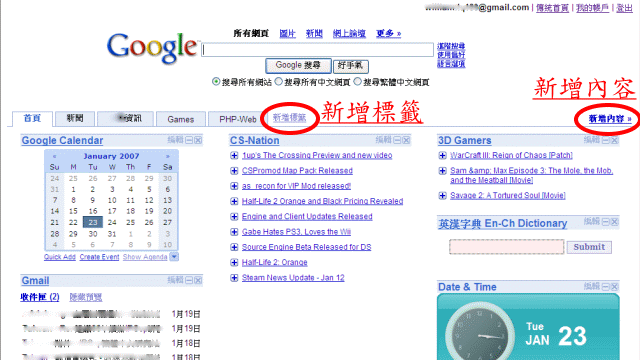Edit the CS-Nation gadget

[383, 140]
